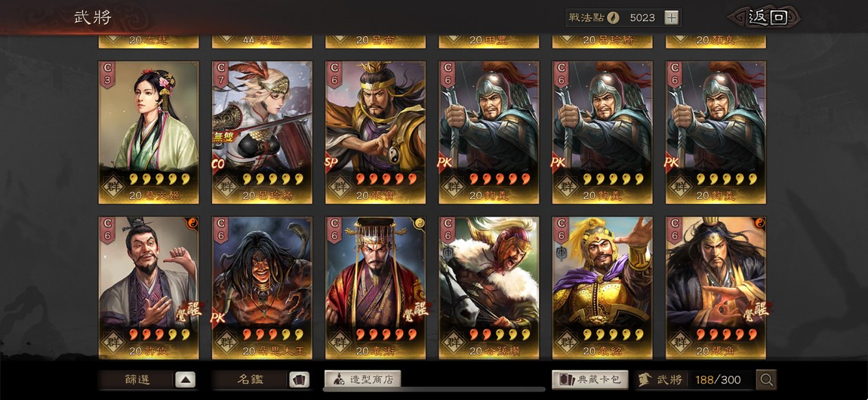Viewport: 868px width, 400px height.
Task: Open the 名鑑 label
Action: coord(251,380)
